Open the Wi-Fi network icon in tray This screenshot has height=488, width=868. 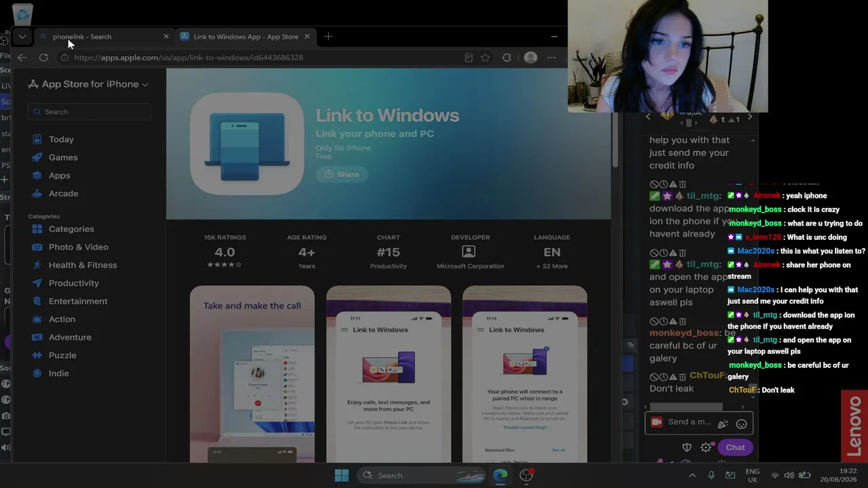click(775, 475)
